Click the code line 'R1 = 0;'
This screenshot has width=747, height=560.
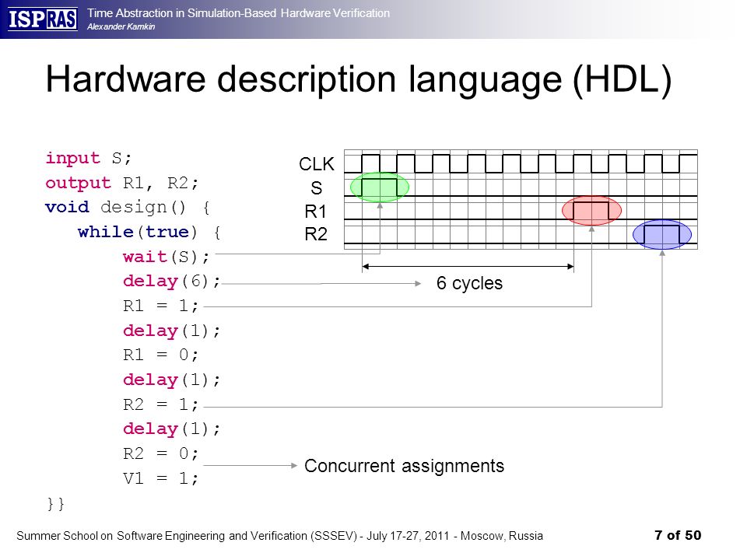pos(160,355)
